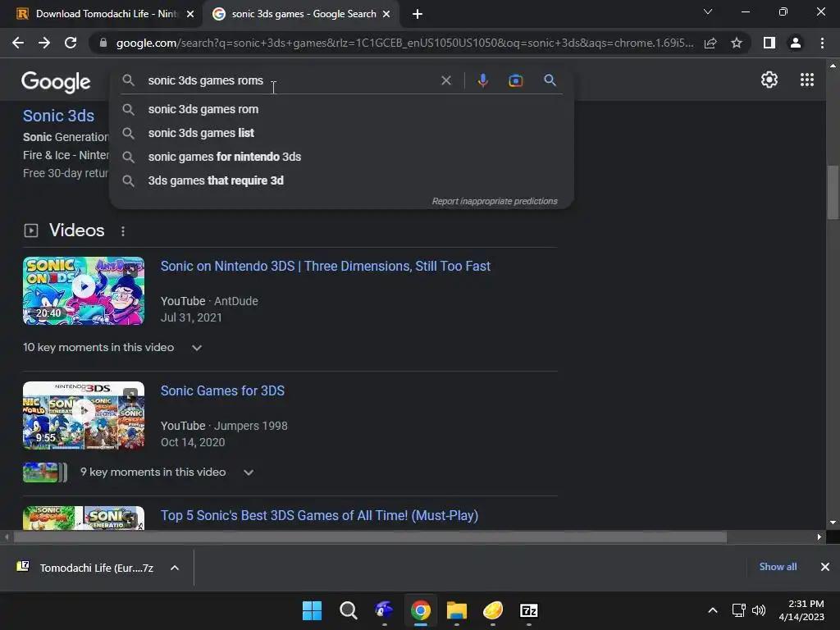Choose suggestion 3ds games that require 3d
The width and height of the screenshot is (840, 630).
coord(341,180)
